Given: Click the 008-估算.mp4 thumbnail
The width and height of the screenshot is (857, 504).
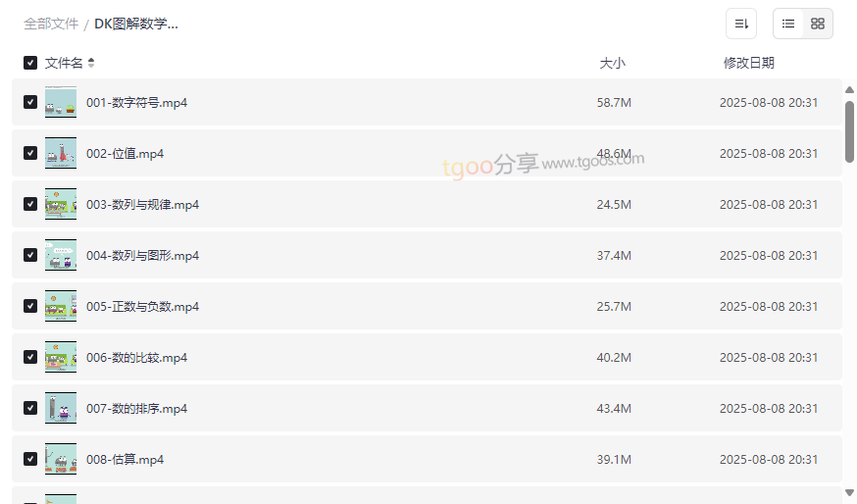Looking at the screenshot, I should [61, 459].
